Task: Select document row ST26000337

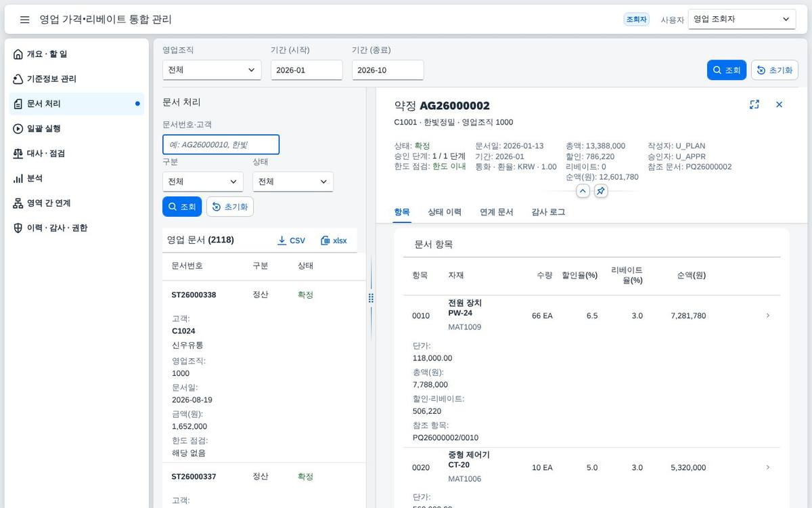Action: click(264, 485)
